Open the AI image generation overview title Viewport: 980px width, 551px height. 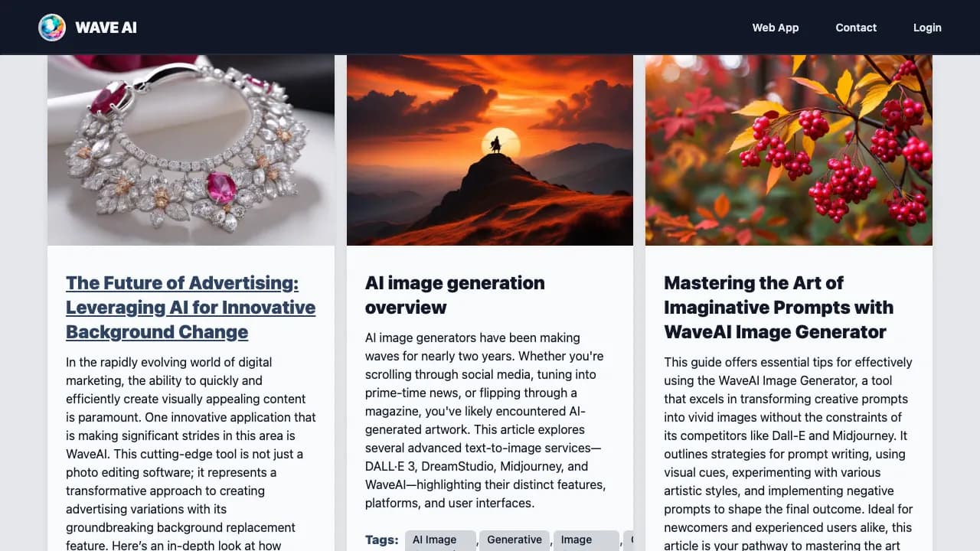[455, 295]
